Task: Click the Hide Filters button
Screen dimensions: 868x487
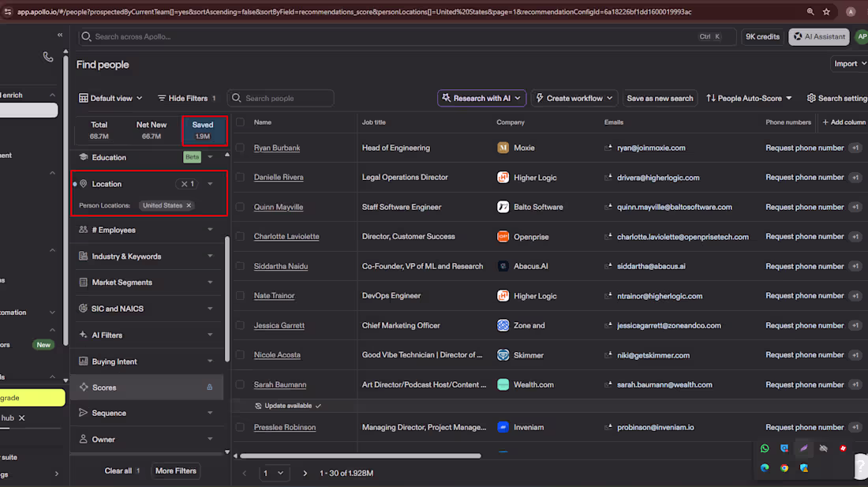Action: click(x=186, y=98)
